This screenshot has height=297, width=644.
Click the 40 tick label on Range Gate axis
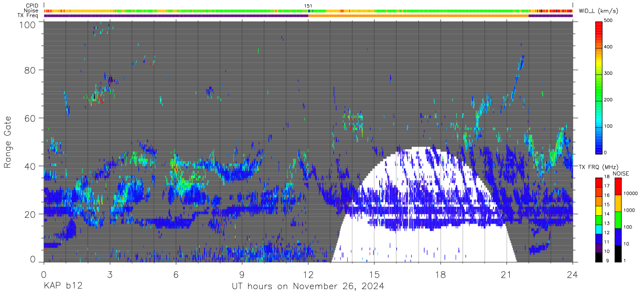tap(30, 166)
